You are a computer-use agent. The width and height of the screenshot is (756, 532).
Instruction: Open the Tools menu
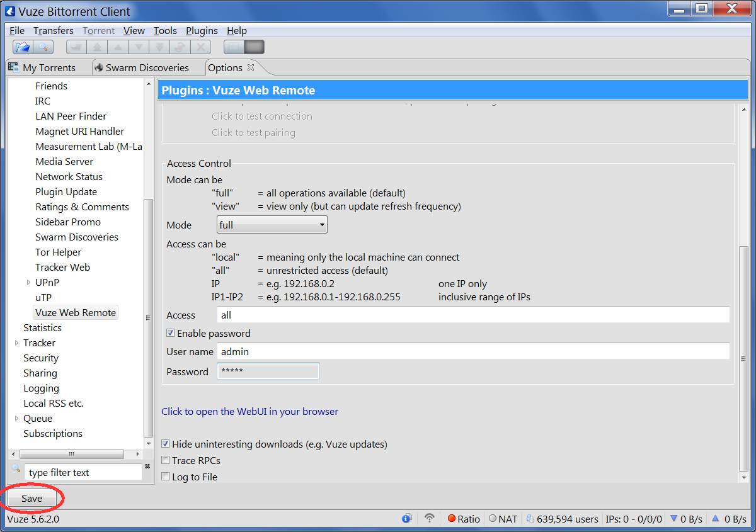pyautogui.click(x=165, y=30)
